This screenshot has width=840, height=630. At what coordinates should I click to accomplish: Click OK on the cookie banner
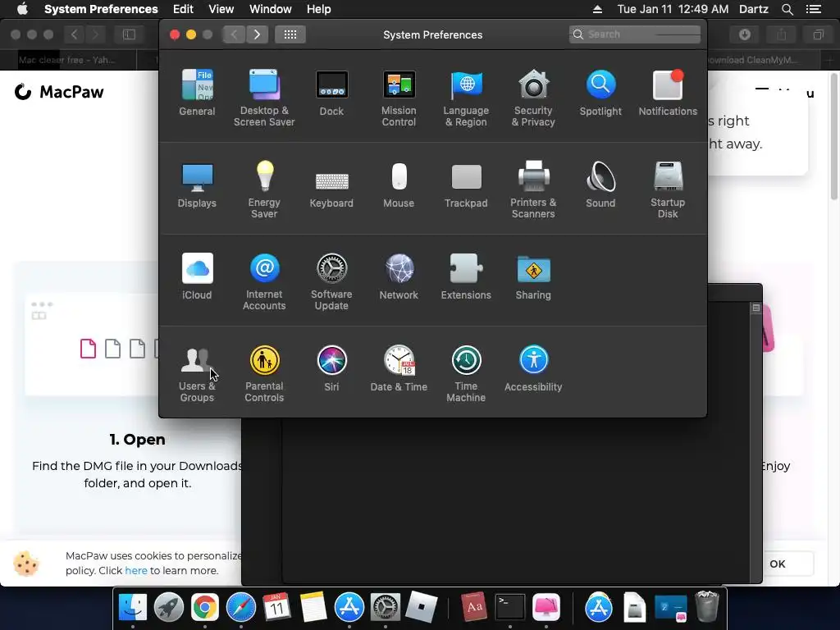(778, 564)
